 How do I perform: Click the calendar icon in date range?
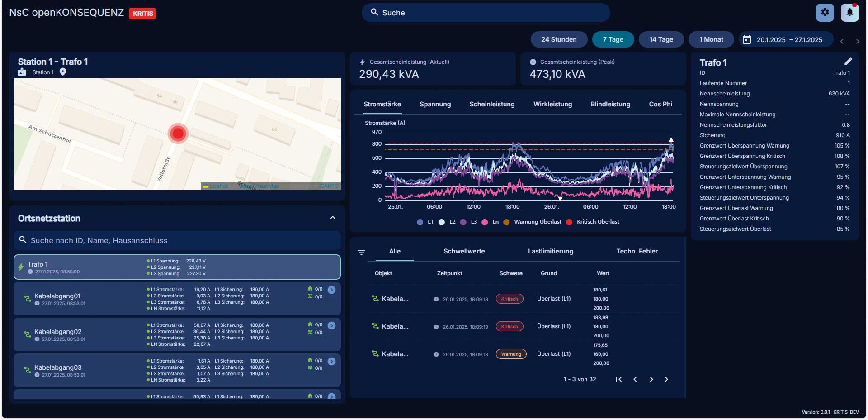(x=747, y=40)
